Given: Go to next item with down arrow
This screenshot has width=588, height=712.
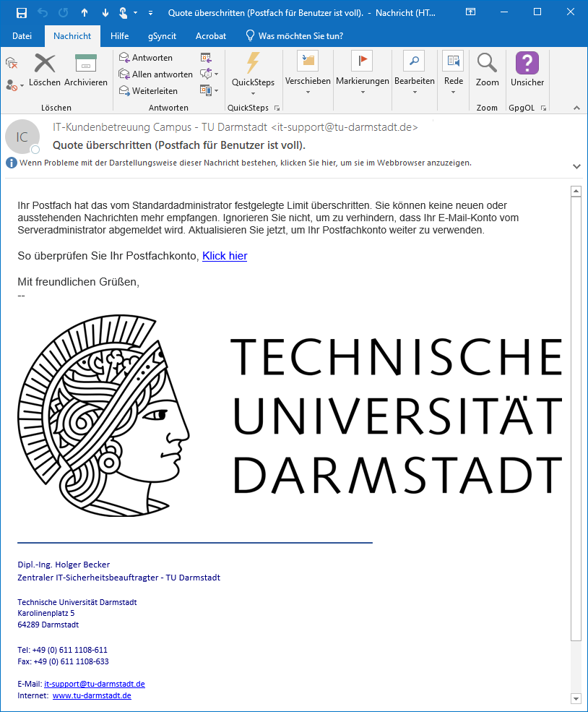Looking at the screenshot, I should coord(105,13).
